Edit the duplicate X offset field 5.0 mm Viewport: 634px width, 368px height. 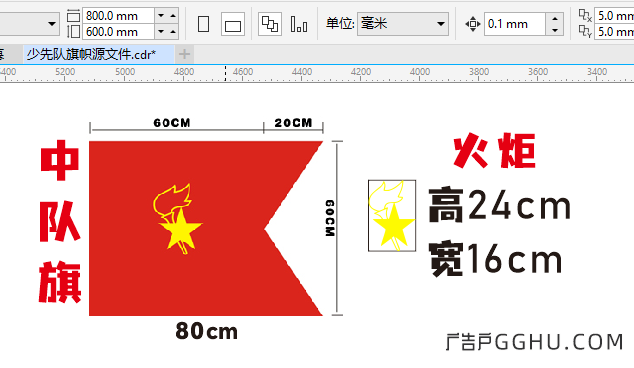(615, 16)
